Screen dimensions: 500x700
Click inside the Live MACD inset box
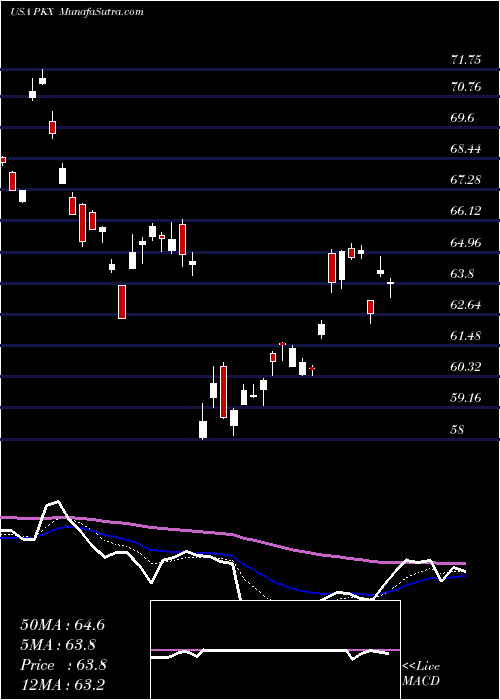[275, 650]
